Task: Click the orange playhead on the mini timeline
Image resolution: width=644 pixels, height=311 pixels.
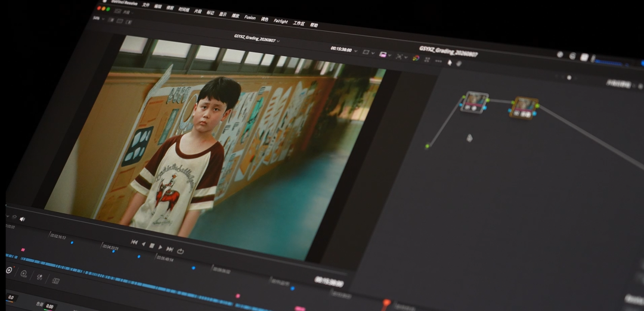Action: coord(386,303)
